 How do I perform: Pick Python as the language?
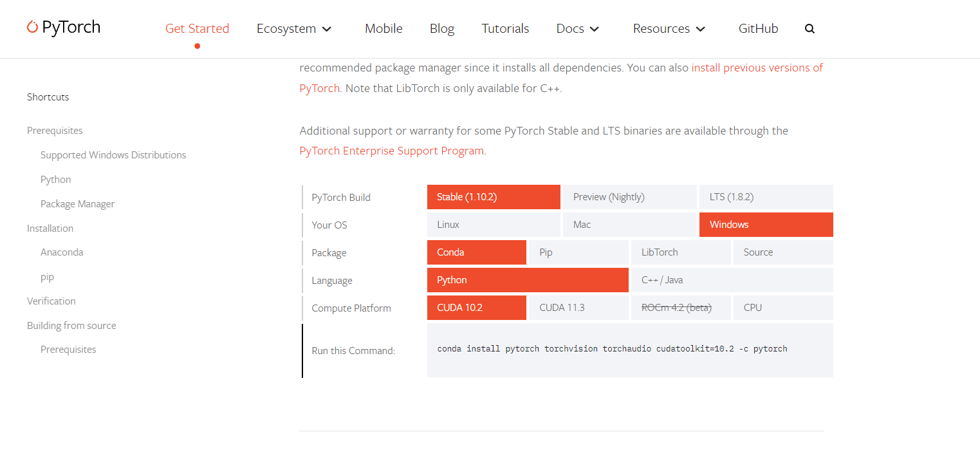(x=528, y=280)
